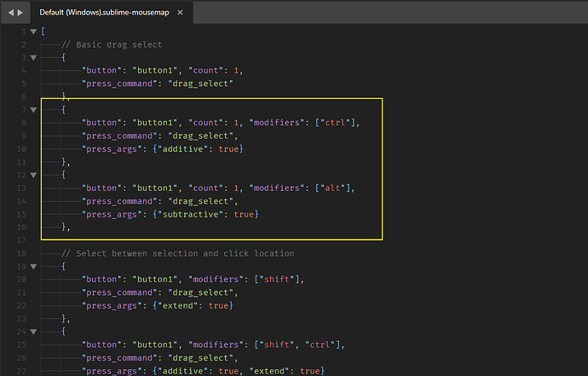Viewport: 588px width, 376px height.
Task: Click the "true" value on line 22
Action: point(219,305)
